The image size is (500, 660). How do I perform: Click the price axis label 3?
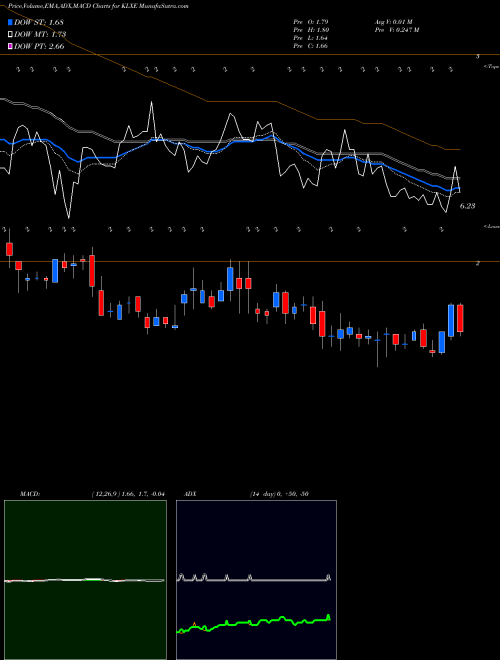pos(477,56)
